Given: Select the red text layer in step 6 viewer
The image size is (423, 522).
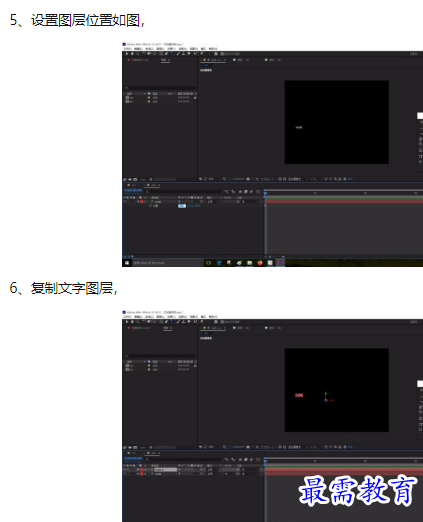Looking at the screenshot, I should tap(299, 395).
